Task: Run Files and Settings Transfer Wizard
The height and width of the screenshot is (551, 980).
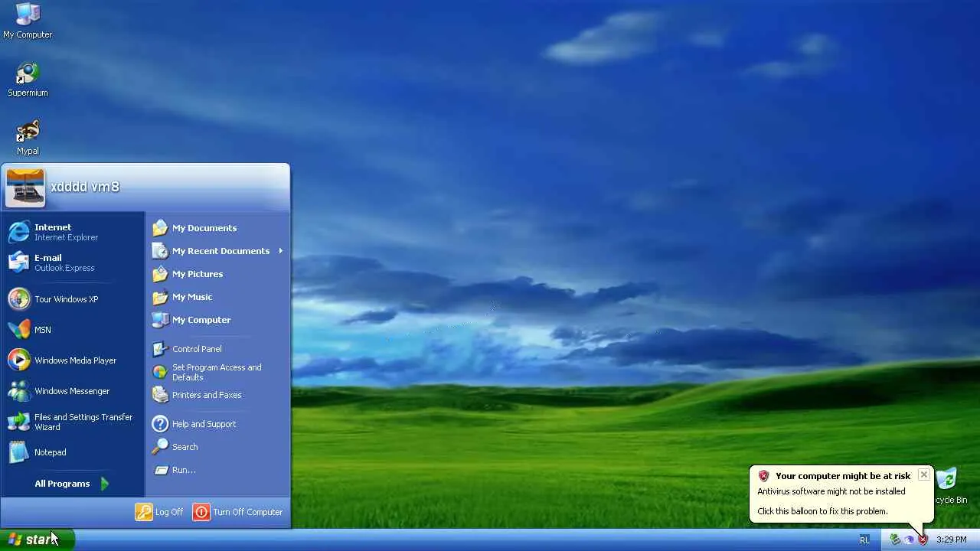Action: pos(73,422)
